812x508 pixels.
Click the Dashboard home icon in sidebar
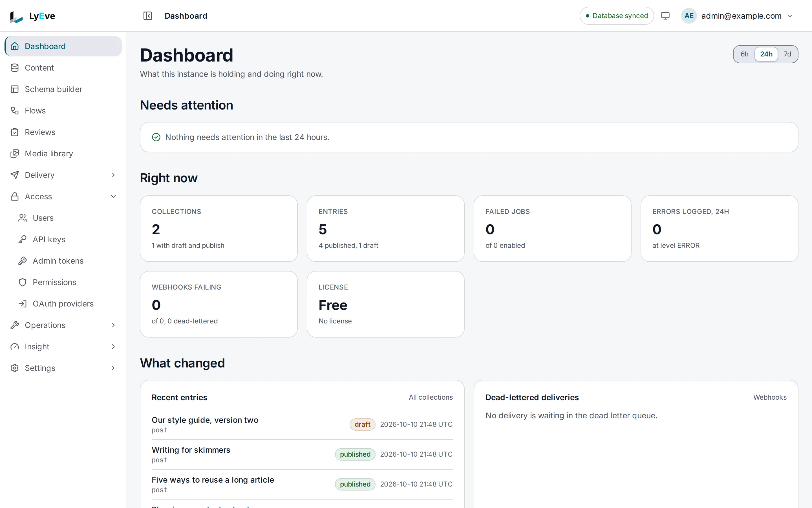pyautogui.click(x=15, y=46)
